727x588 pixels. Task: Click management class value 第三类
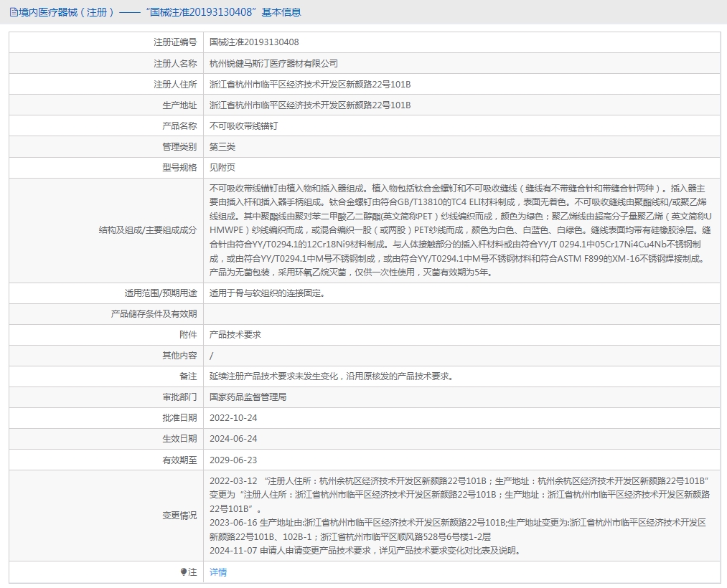coord(222,147)
